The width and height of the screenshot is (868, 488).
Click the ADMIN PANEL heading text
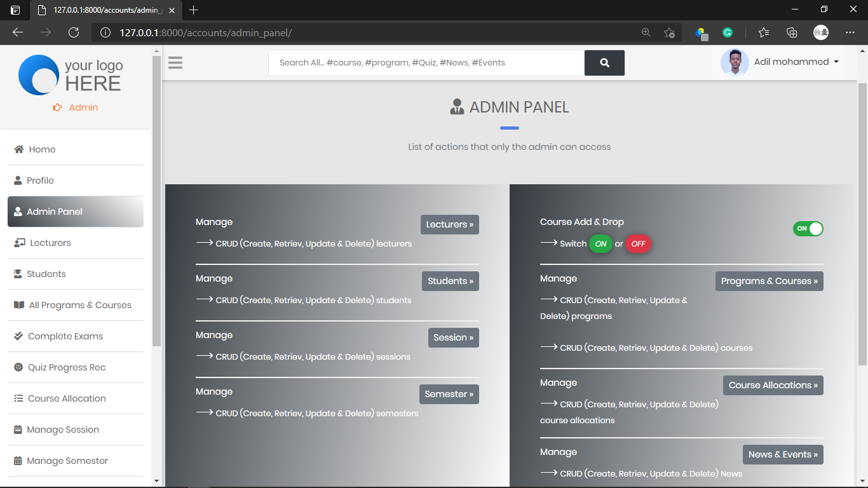[519, 107]
